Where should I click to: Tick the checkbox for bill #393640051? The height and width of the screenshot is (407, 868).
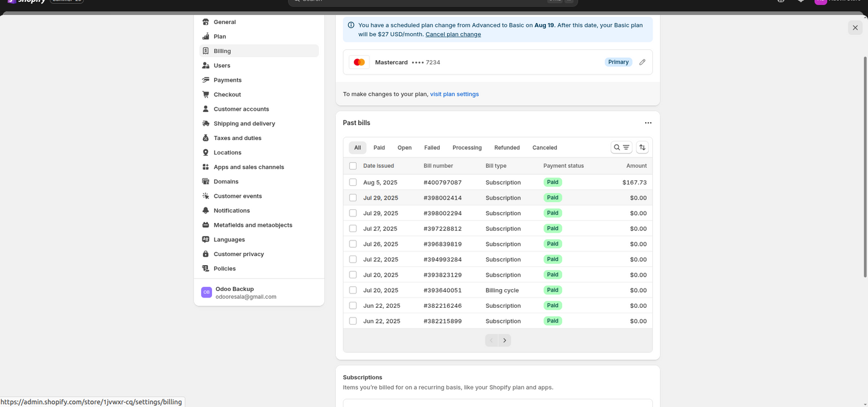click(x=353, y=290)
